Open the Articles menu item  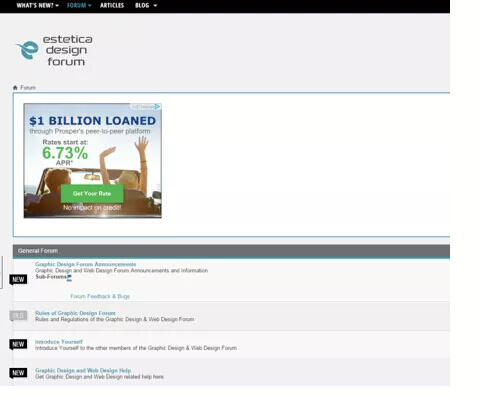coord(112,5)
